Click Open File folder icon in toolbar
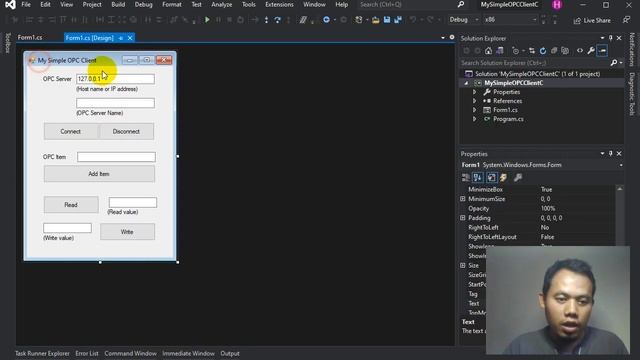The width and height of the screenshot is (640, 360). coord(376,20)
